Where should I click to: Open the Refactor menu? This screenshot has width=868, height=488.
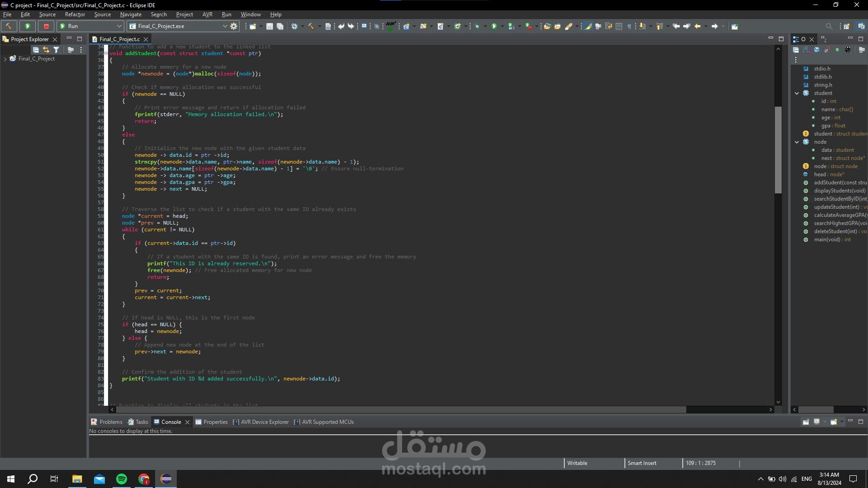(75, 14)
